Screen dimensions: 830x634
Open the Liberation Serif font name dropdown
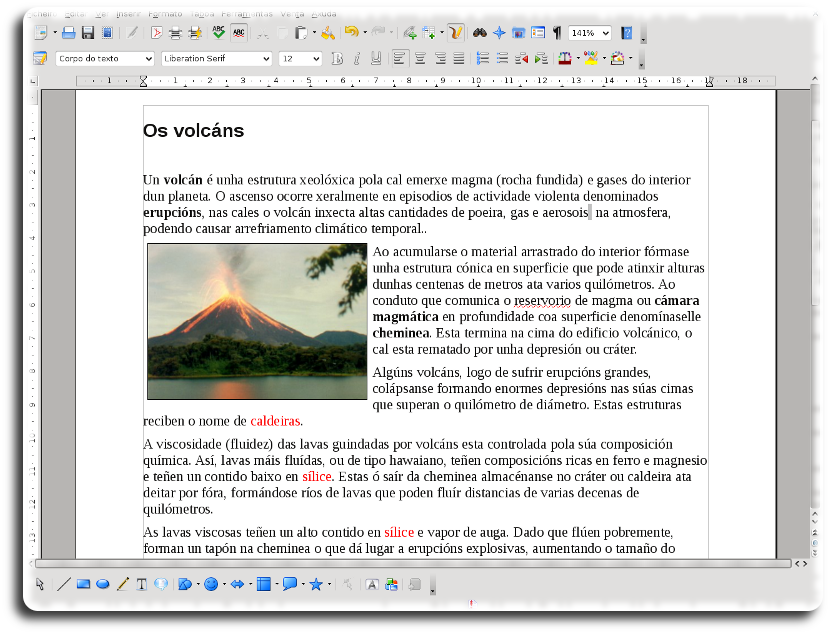click(x=267, y=58)
